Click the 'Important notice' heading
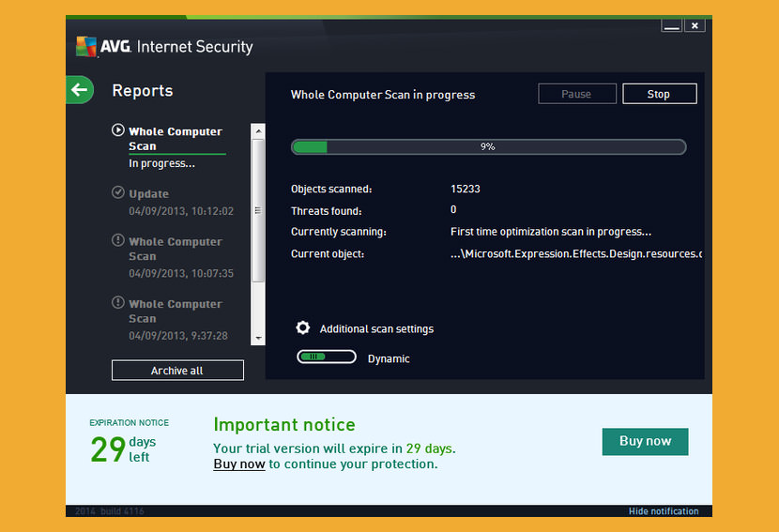 pyautogui.click(x=284, y=425)
